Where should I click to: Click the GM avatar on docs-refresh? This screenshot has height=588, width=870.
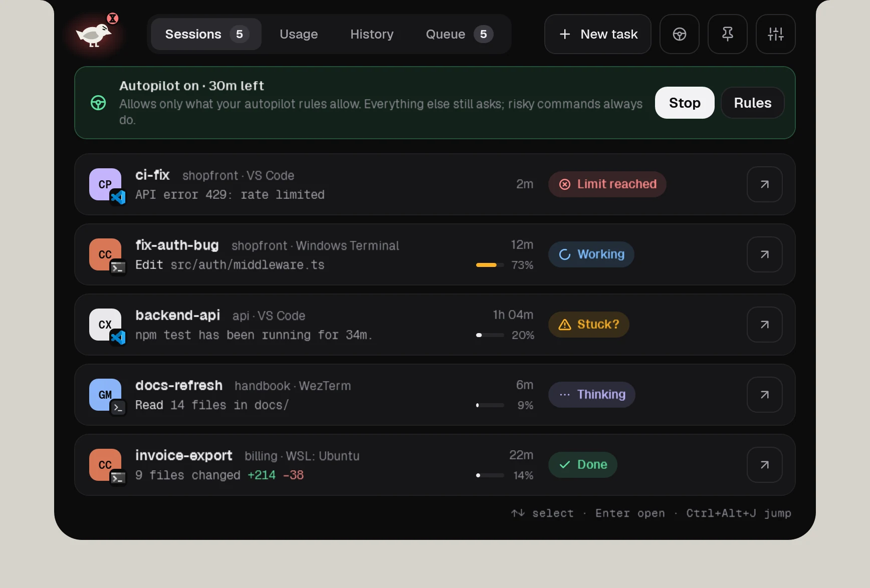click(105, 395)
